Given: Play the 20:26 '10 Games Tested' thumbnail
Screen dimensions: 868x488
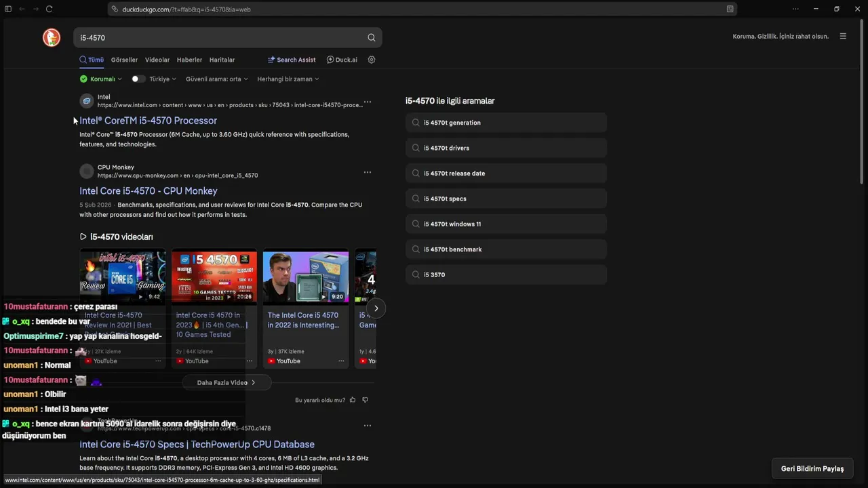Looking at the screenshot, I should click(x=214, y=276).
